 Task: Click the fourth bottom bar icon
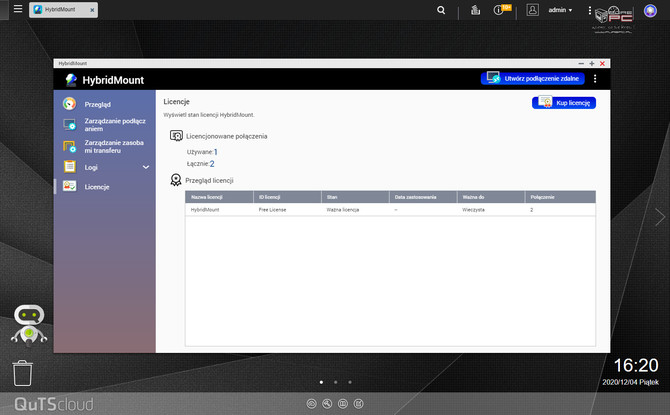359,403
